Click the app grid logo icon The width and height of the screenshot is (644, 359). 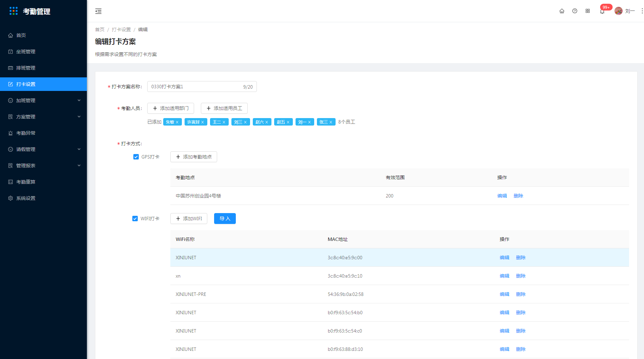(14, 11)
